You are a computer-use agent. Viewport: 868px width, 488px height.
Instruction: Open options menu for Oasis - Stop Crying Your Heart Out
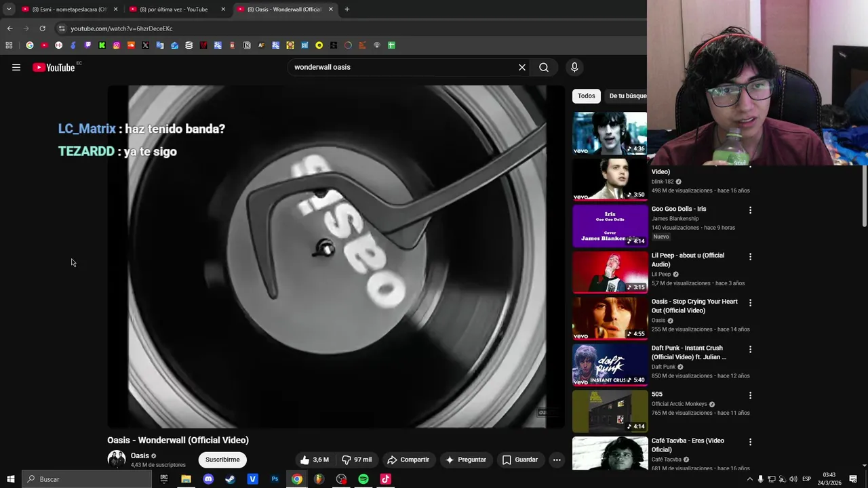click(x=750, y=303)
